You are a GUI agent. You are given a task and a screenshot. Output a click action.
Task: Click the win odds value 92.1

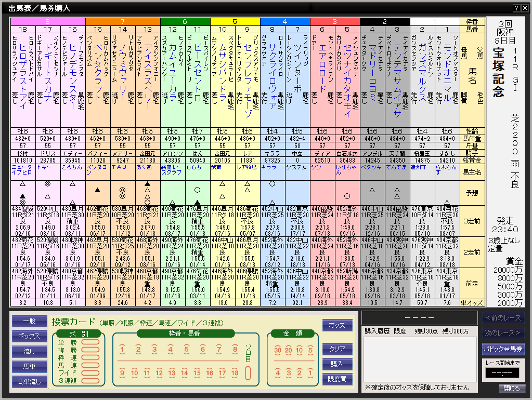[297, 303]
